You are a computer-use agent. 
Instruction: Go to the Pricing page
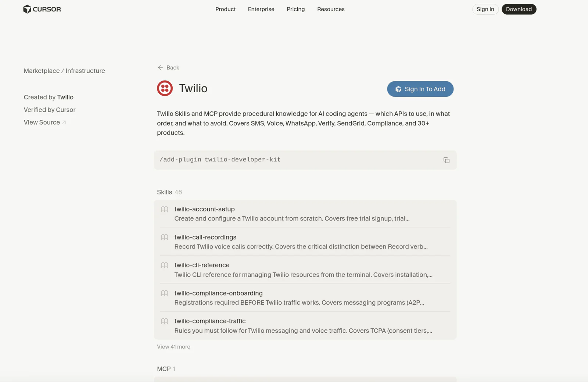tap(296, 9)
